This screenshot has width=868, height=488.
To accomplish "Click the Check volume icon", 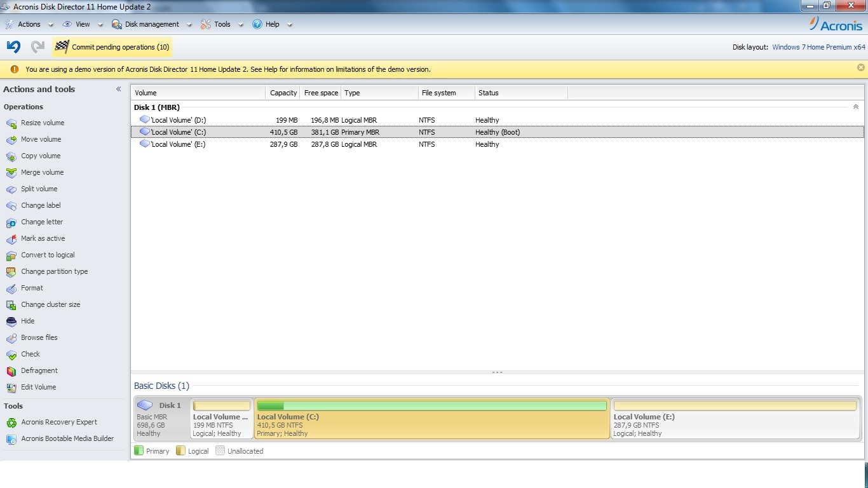I will coord(11,355).
